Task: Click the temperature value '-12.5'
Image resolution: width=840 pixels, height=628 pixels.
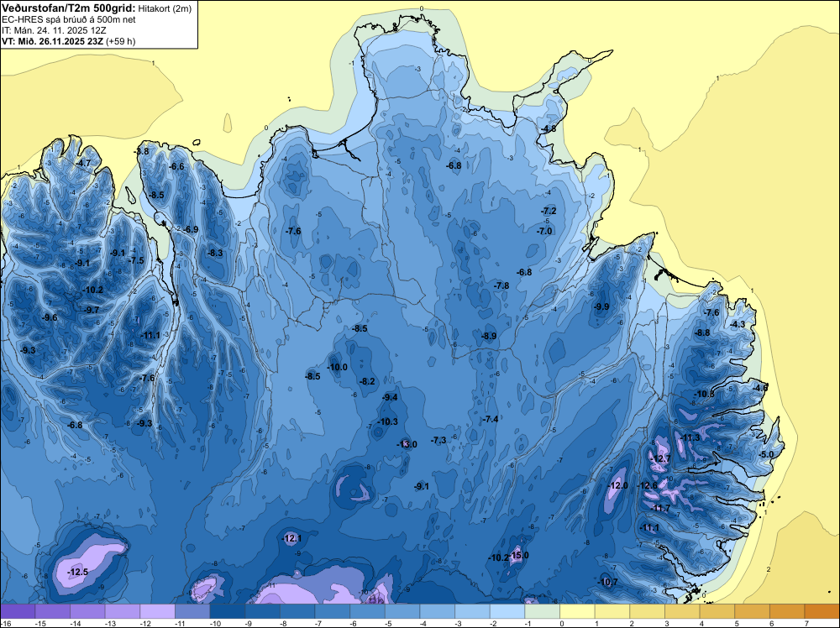Action: (x=77, y=572)
